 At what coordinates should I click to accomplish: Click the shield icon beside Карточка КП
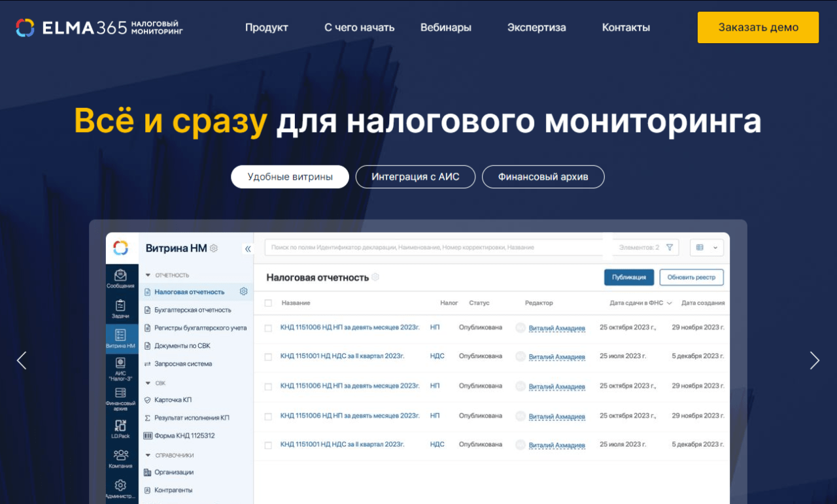tap(147, 399)
